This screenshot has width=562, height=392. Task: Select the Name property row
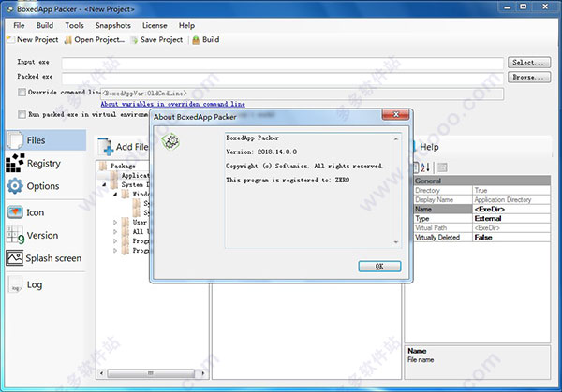pyautogui.click(x=482, y=209)
